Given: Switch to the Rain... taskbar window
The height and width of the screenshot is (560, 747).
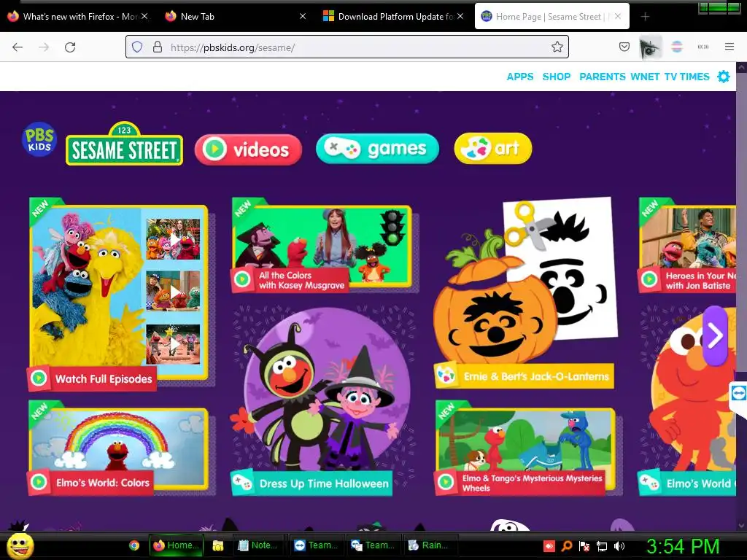Looking at the screenshot, I should 430,545.
